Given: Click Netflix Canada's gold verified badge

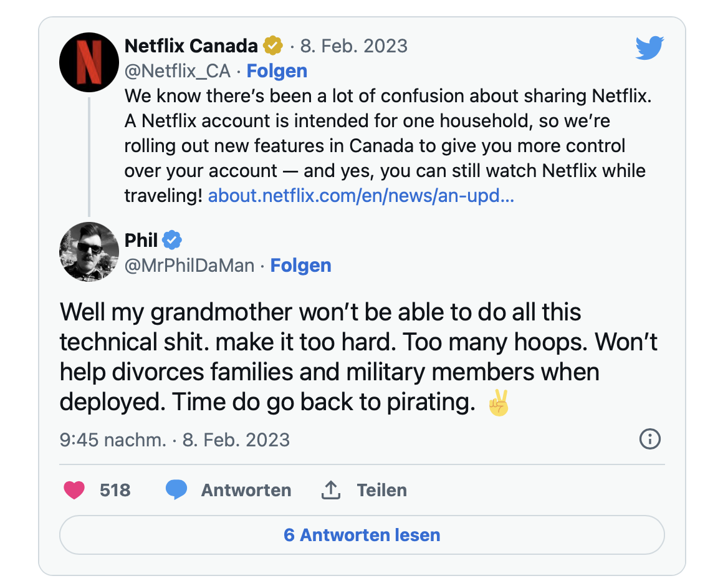Looking at the screenshot, I should click(x=272, y=46).
